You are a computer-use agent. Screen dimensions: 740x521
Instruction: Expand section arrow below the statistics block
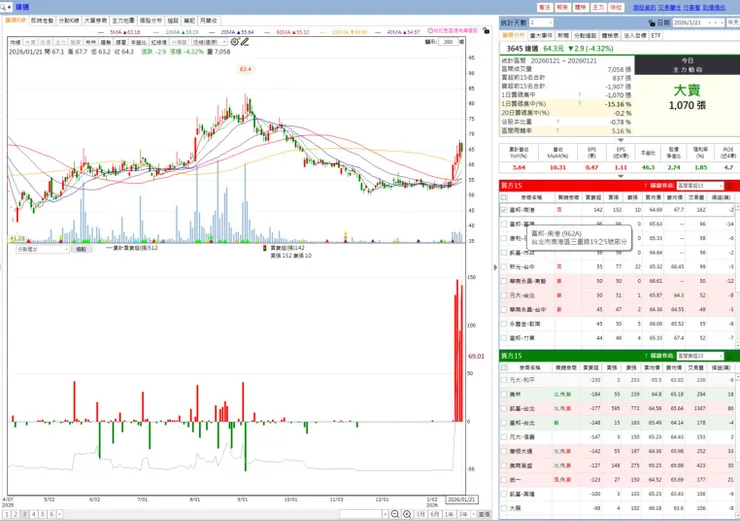click(x=621, y=140)
